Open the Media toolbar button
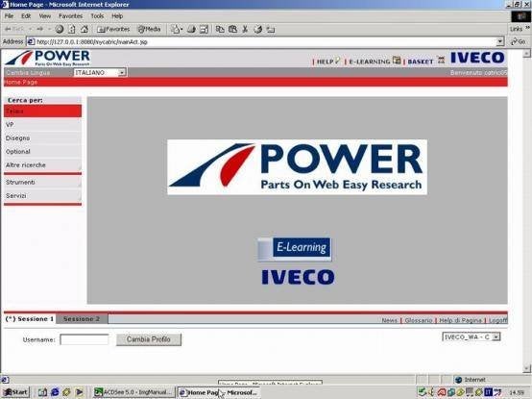This screenshot has height=399, width=532. pyautogui.click(x=149, y=29)
